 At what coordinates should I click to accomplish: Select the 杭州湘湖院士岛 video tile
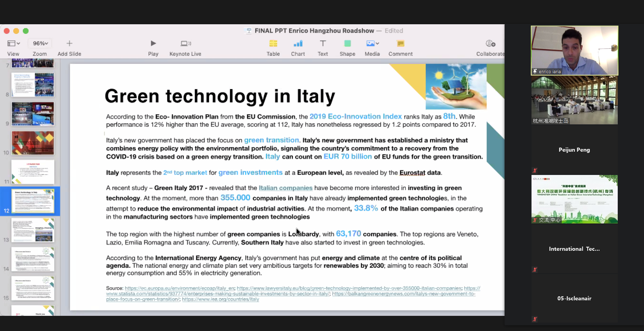click(x=575, y=100)
